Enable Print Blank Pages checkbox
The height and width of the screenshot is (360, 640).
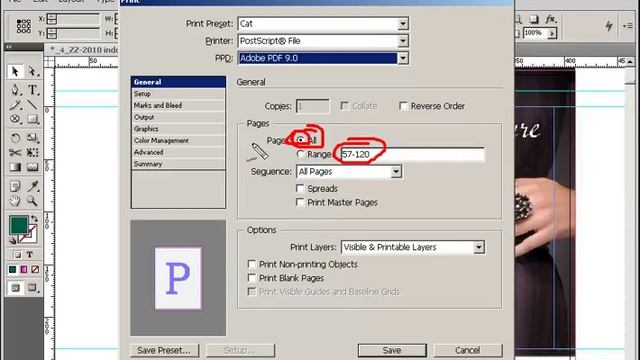pos(252,278)
